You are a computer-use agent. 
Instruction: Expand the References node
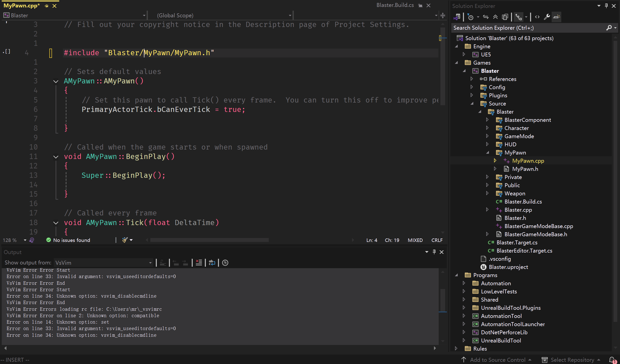[472, 79]
